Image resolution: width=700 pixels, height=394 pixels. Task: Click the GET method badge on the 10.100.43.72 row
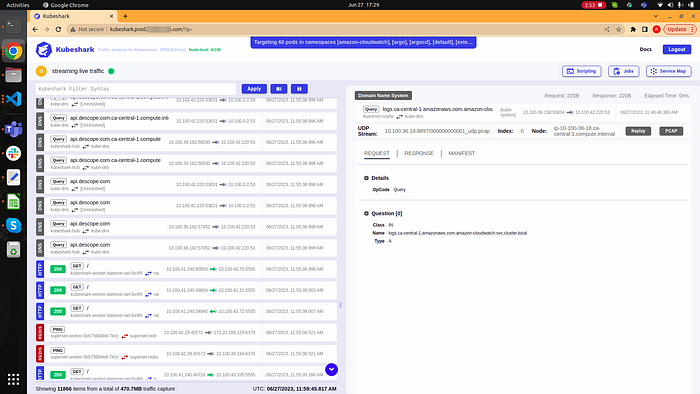[x=77, y=308]
